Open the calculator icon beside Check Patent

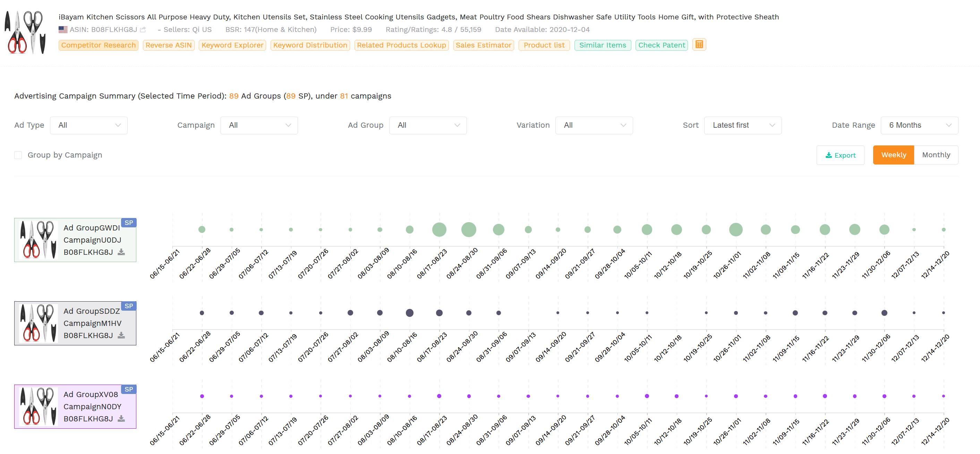click(x=699, y=44)
